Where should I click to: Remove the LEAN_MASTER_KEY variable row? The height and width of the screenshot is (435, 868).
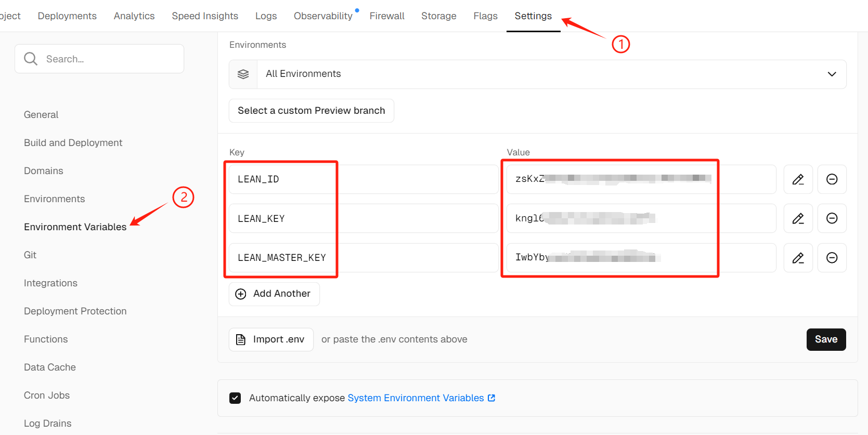(x=832, y=258)
